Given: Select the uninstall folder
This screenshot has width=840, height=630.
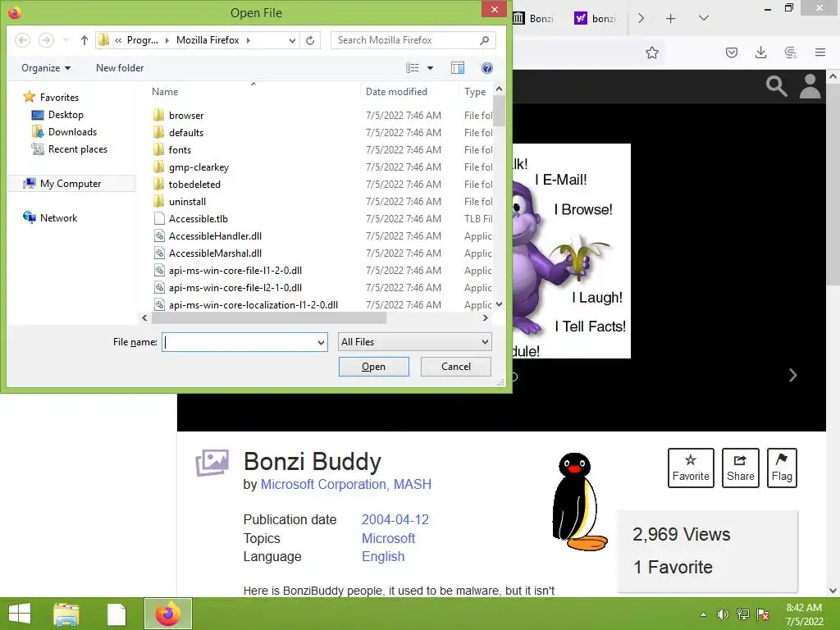Looking at the screenshot, I should point(187,202).
